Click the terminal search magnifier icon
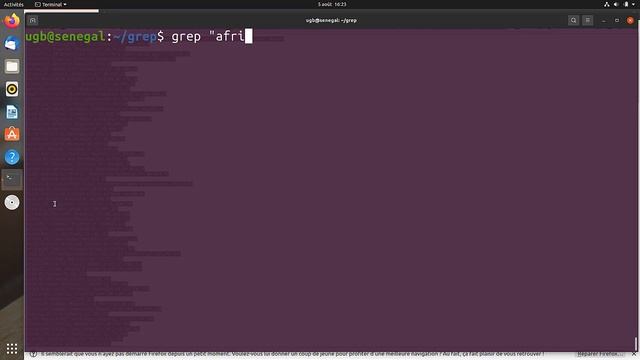640x360 pixels. click(573, 20)
